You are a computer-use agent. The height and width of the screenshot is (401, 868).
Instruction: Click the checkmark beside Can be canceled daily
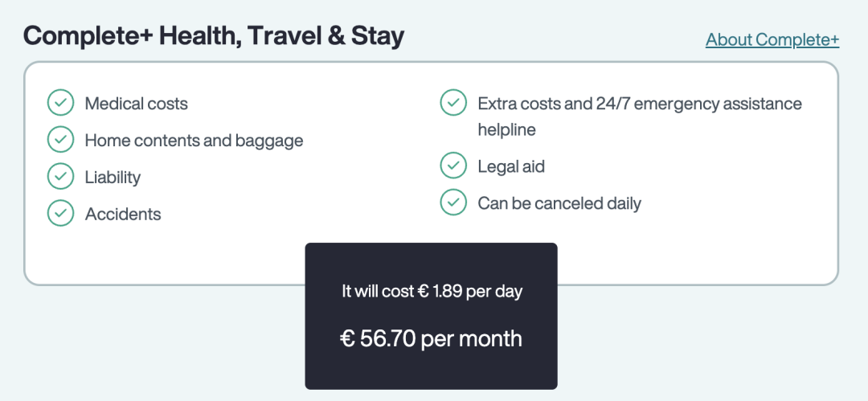453,203
